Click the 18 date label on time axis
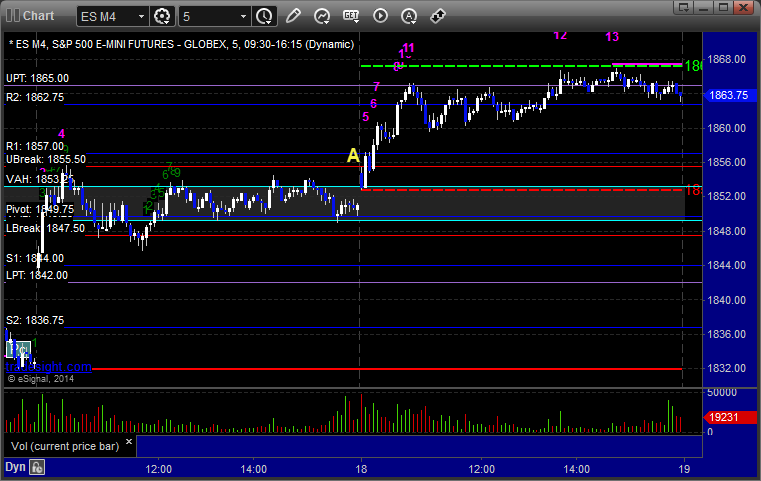Screen dimensions: 761x481 [x=361, y=469]
